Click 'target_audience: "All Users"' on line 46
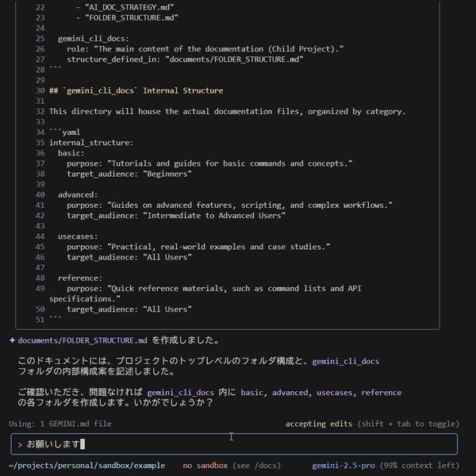The image size is (476, 476). click(x=129, y=257)
